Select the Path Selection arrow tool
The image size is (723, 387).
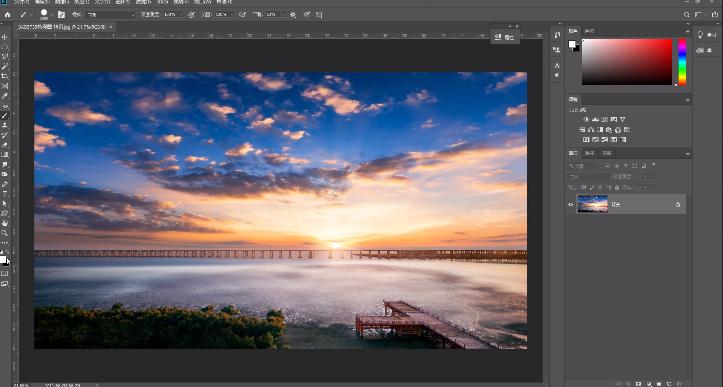(5, 203)
